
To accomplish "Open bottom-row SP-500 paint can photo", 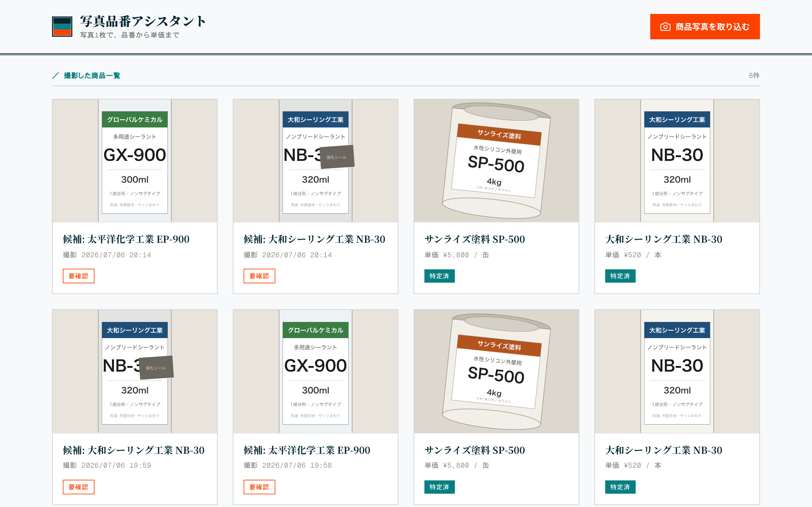I will point(496,371).
